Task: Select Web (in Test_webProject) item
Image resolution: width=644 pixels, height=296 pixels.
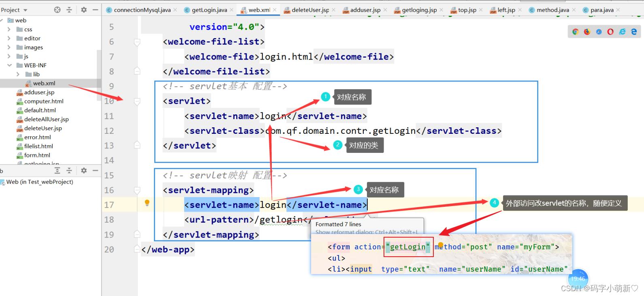Action: (x=40, y=182)
